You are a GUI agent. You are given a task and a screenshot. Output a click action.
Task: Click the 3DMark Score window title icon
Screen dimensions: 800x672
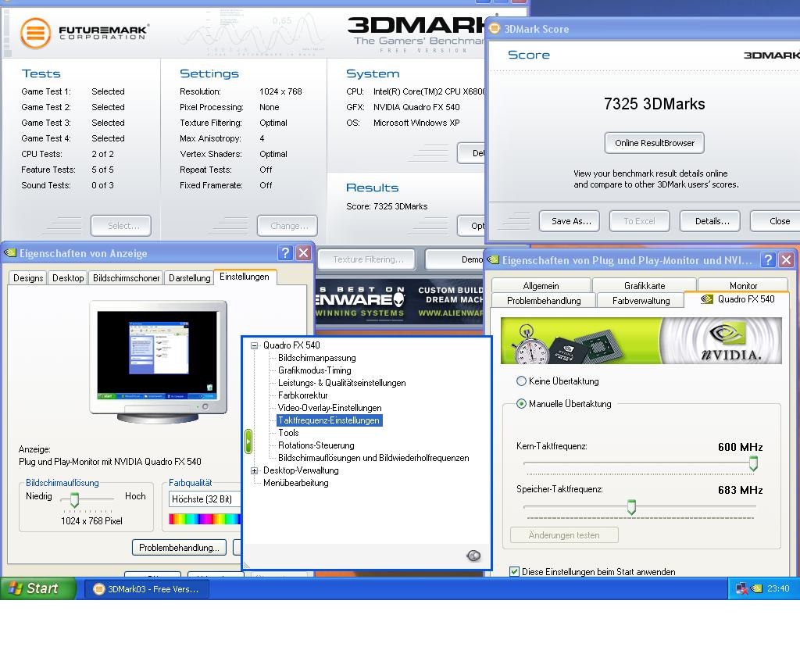coord(494,29)
